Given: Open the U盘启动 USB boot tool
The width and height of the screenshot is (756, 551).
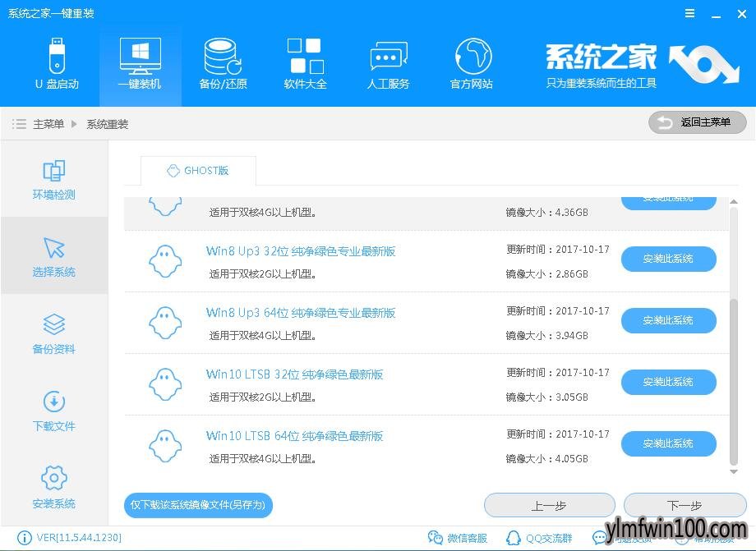Looking at the screenshot, I should 57,63.
